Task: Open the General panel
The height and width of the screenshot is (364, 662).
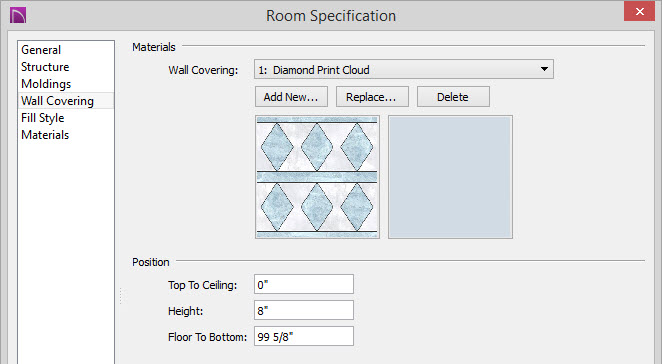Action: [41, 50]
